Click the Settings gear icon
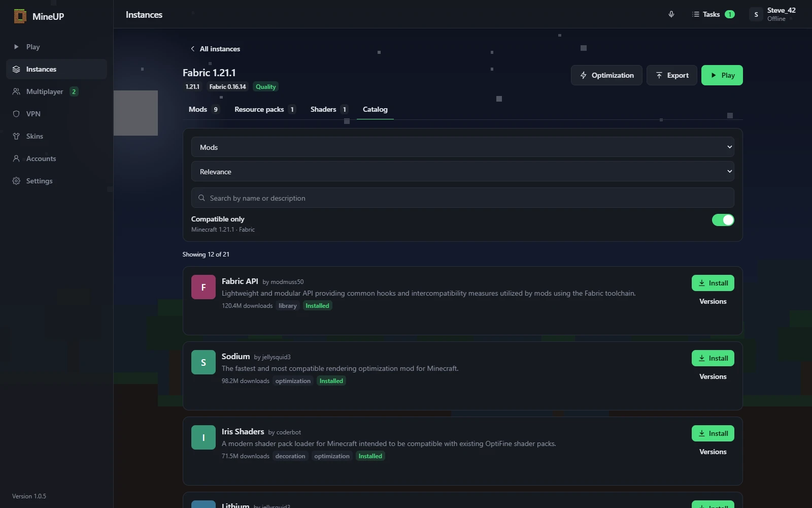 (16, 181)
